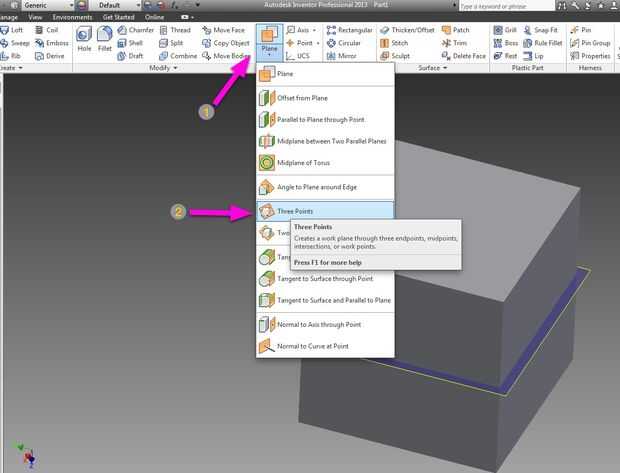Image resolution: width=620 pixels, height=473 pixels.
Task: Select the Loft tool
Action: point(12,30)
